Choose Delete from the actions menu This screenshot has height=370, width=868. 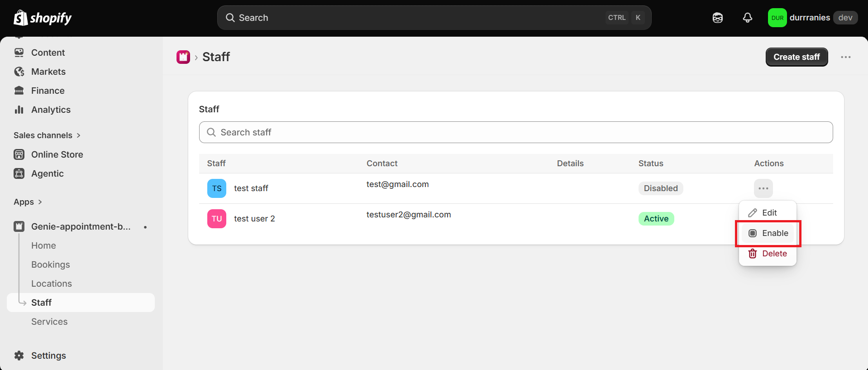coord(768,254)
